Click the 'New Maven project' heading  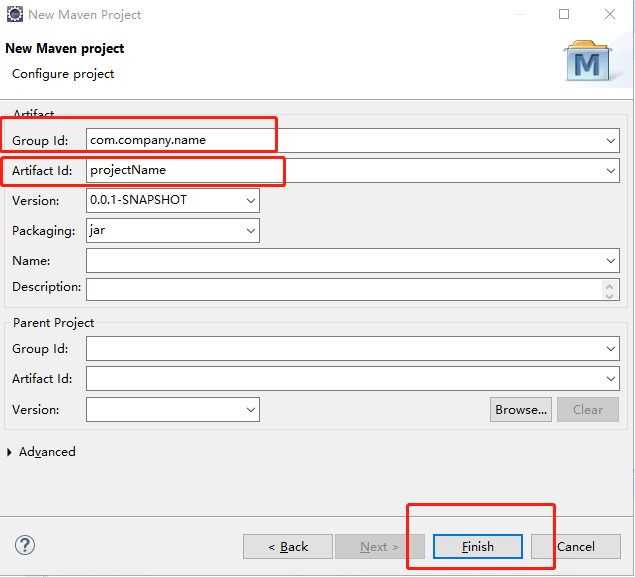pos(65,49)
